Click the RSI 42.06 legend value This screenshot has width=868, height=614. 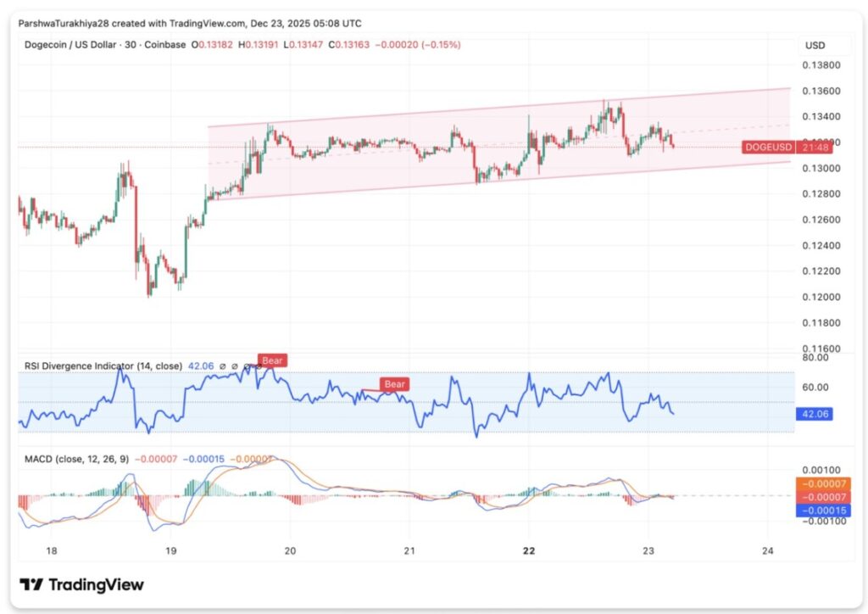coord(201,366)
